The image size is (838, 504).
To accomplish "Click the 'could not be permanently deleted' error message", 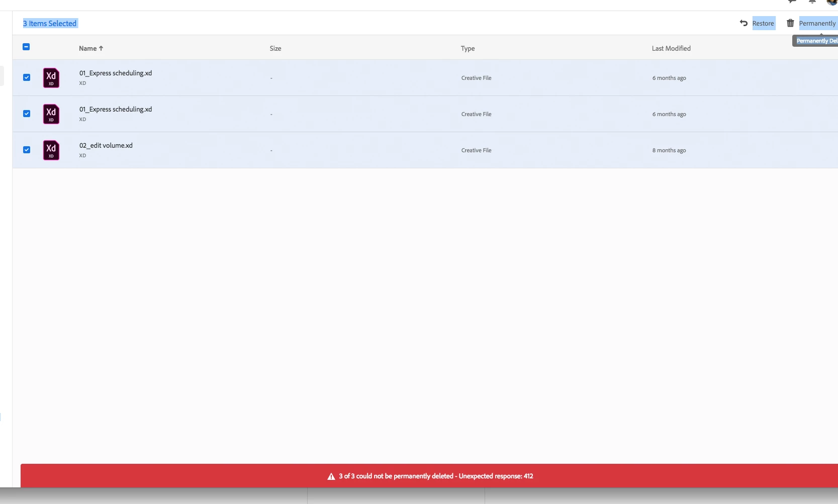I will tap(436, 476).
